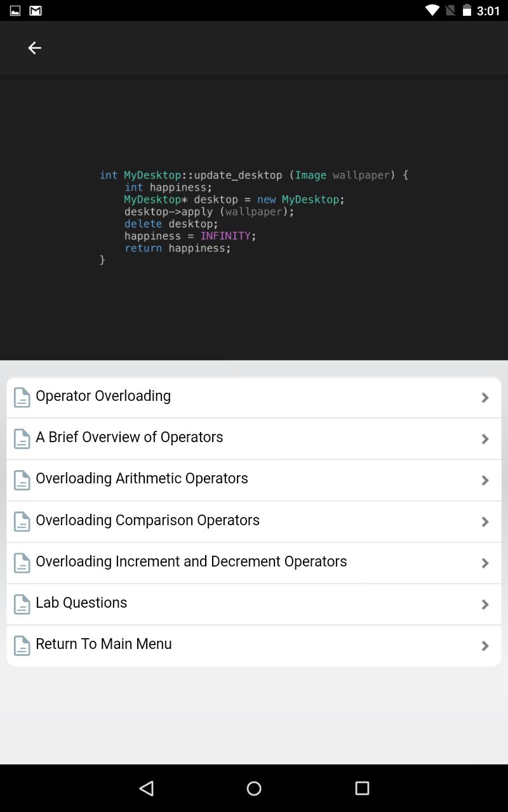Tap the chevron on Overloading Comparison Operators row

click(x=485, y=521)
